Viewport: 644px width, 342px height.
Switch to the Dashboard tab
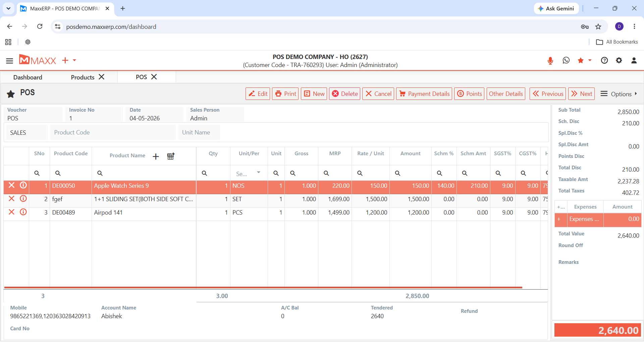(28, 77)
